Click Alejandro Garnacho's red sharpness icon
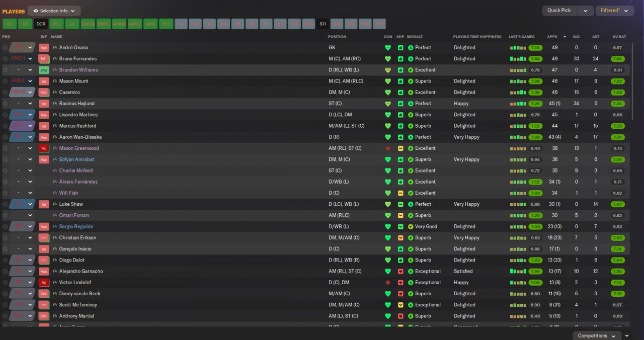This screenshot has width=644, height=340. (400, 272)
